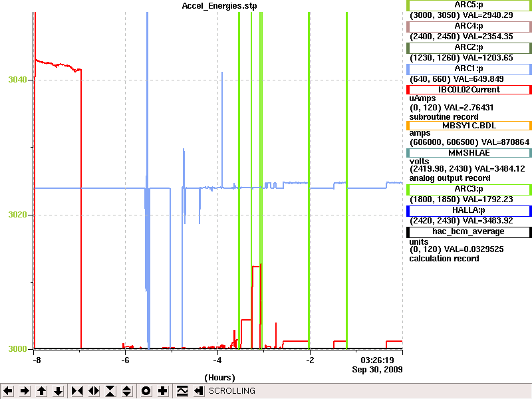Click ARC2 value text VAL=1203.65
The width and height of the screenshot is (532, 399).
(x=488, y=58)
